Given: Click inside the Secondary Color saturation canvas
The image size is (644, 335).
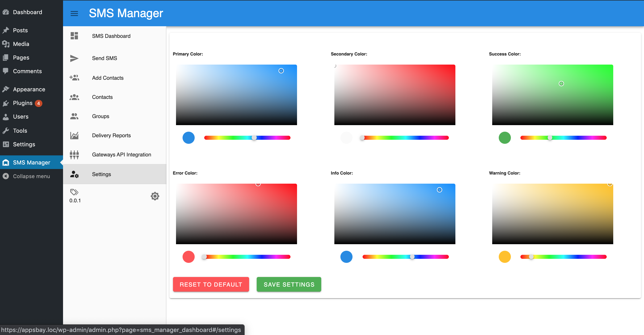Looking at the screenshot, I should click(x=395, y=95).
